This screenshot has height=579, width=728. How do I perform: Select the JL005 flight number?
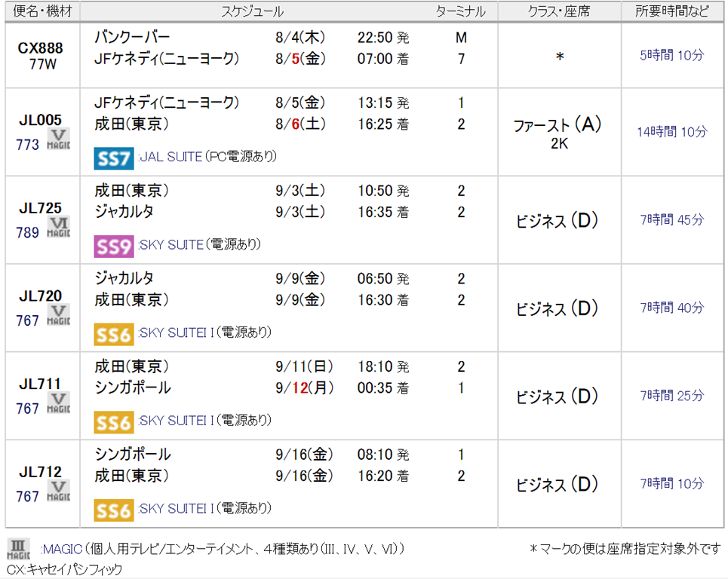click(41, 120)
